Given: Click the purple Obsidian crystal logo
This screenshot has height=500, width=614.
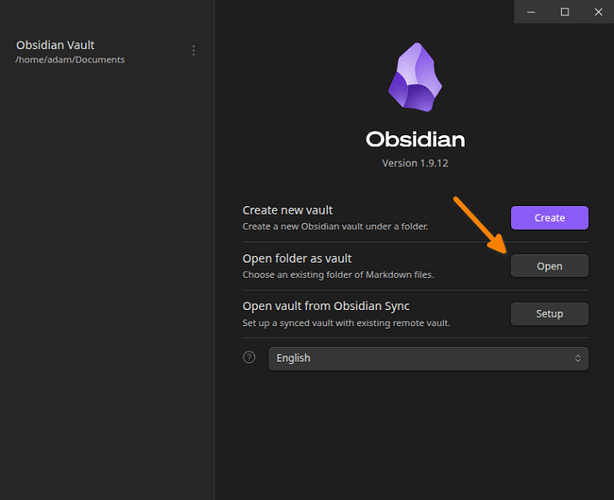Looking at the screenshot, I should click(414, 79).
